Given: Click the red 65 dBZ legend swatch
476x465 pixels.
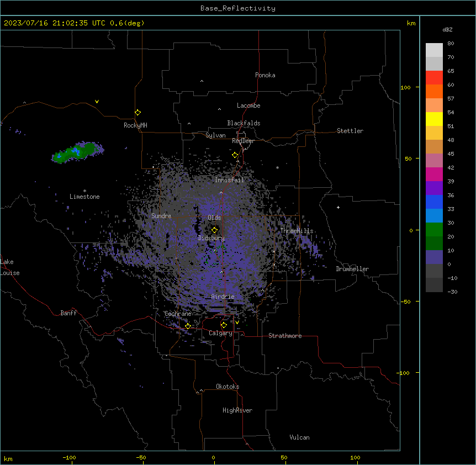Looking at the screenshot, I should (x=434, y=77).
